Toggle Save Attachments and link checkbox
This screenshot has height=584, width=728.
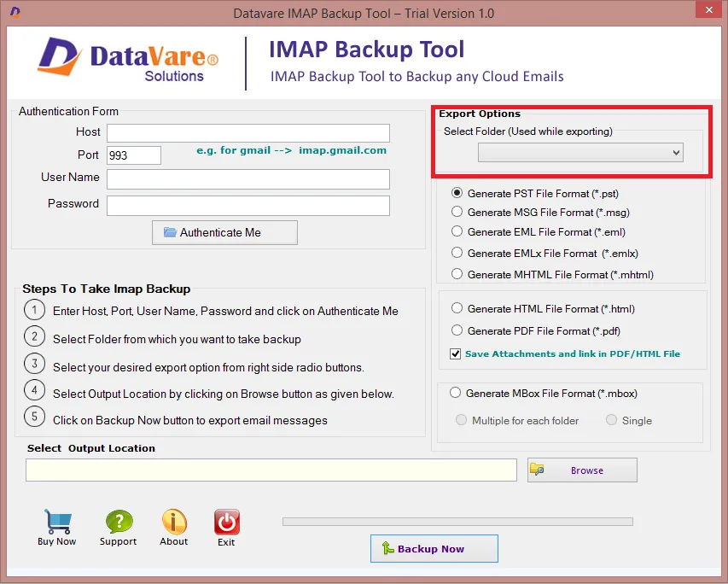456,353
